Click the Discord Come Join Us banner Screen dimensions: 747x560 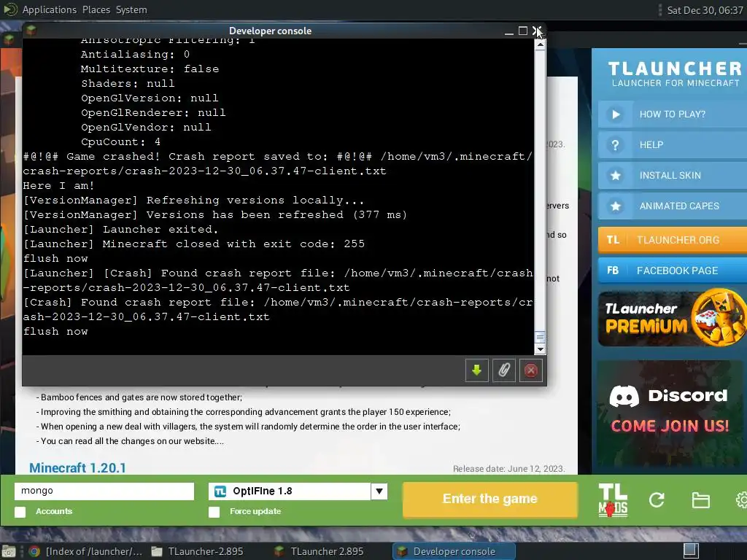click(670, 413)
